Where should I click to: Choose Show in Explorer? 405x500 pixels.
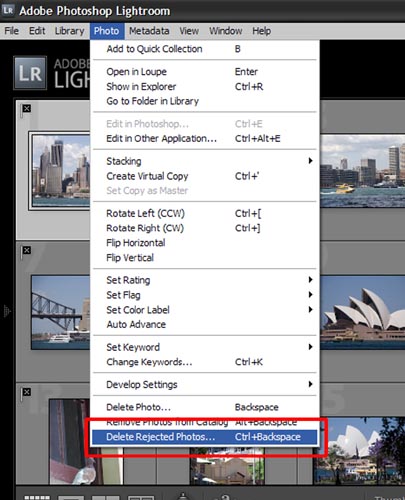(205, 87)
